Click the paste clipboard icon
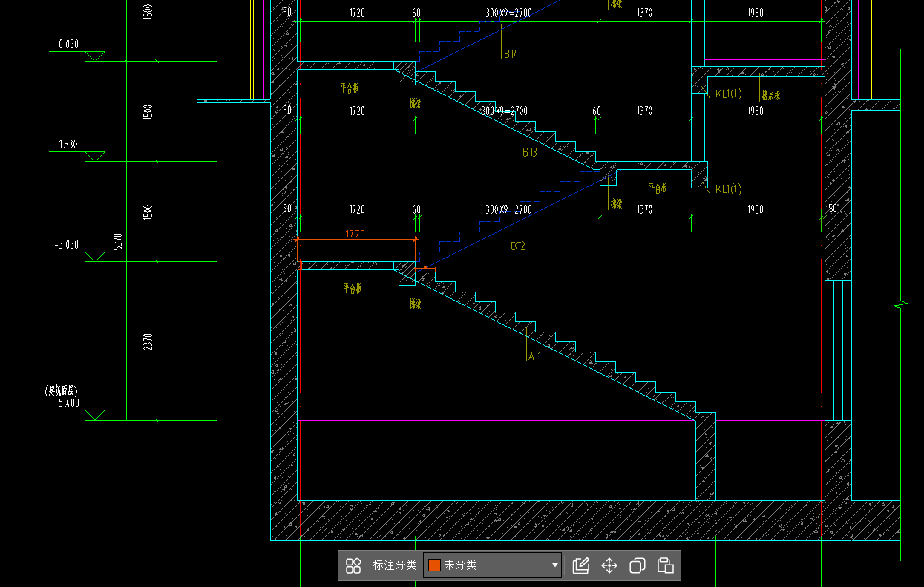This screenshot has height=587, width=924. (666, 565)
